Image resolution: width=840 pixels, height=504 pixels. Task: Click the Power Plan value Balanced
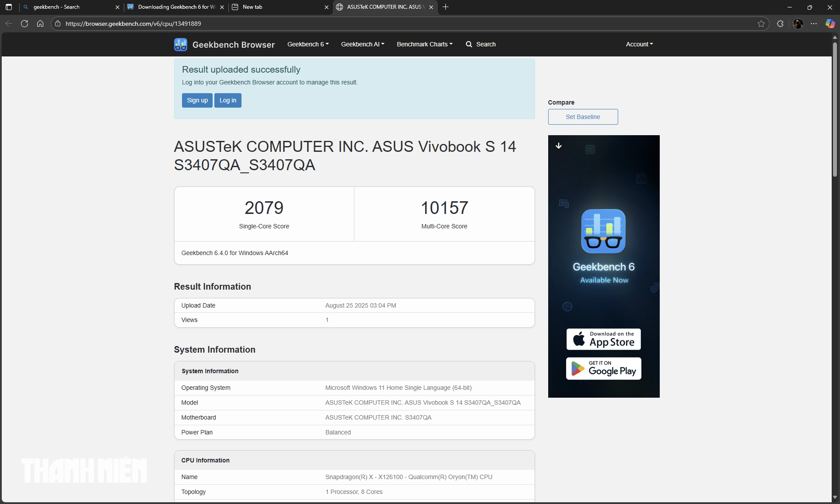click(x=338, y=432)
